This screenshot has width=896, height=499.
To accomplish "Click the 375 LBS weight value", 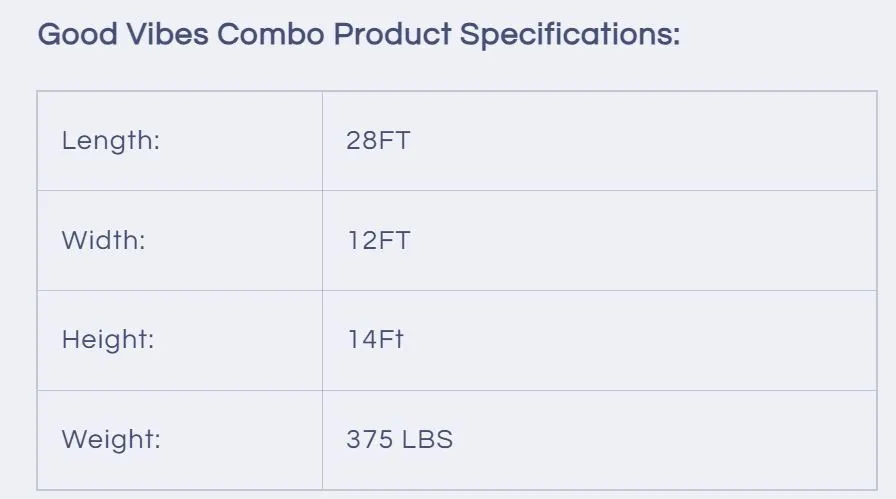I will (x=399, y=439).
